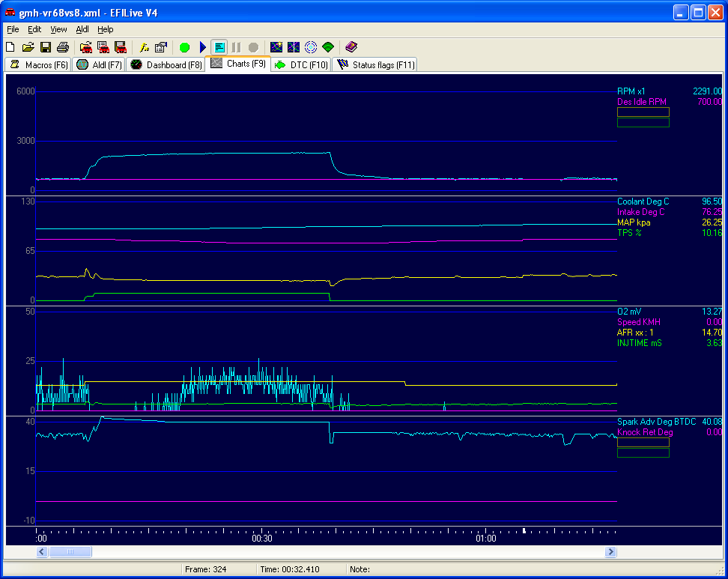Click the New file icon

pyautogui.click(x=11, y=47)
